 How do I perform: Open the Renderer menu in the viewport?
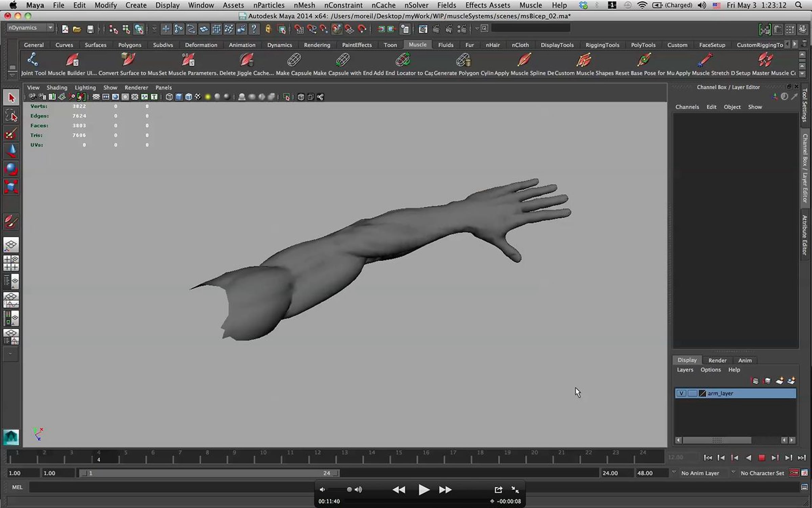click(x=136, y=87)
